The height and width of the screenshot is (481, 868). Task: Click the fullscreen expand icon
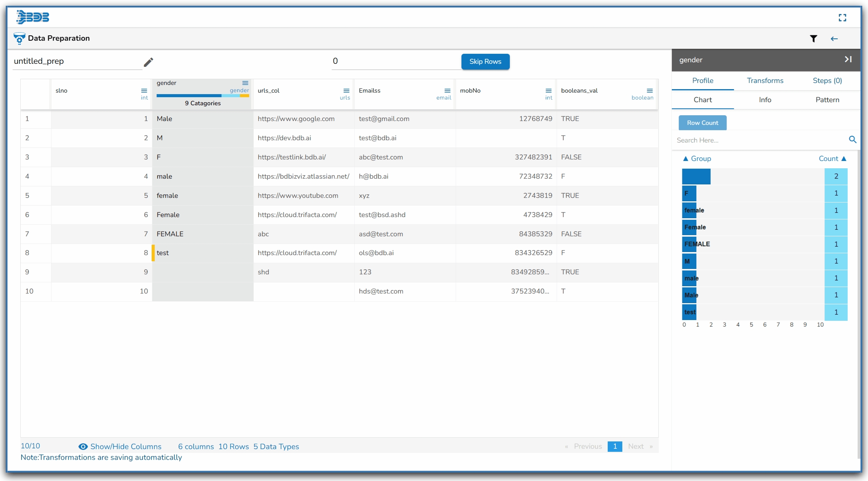pyautogui.click(x=842, y=18)
